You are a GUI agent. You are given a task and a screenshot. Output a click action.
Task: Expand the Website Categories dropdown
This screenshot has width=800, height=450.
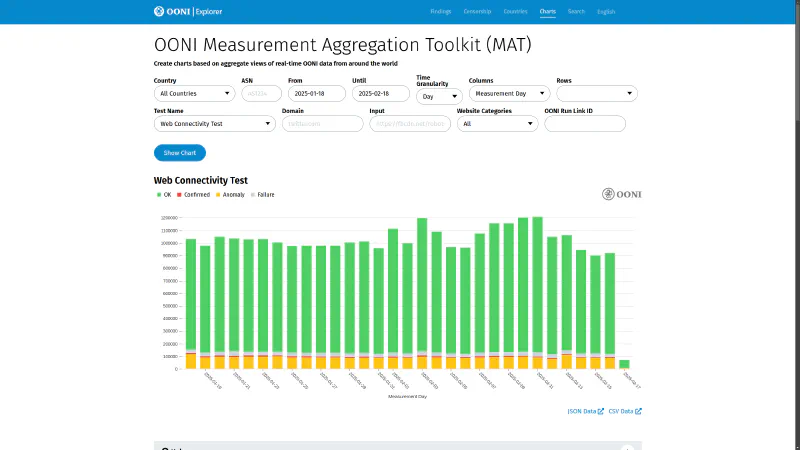click(497, 124)
